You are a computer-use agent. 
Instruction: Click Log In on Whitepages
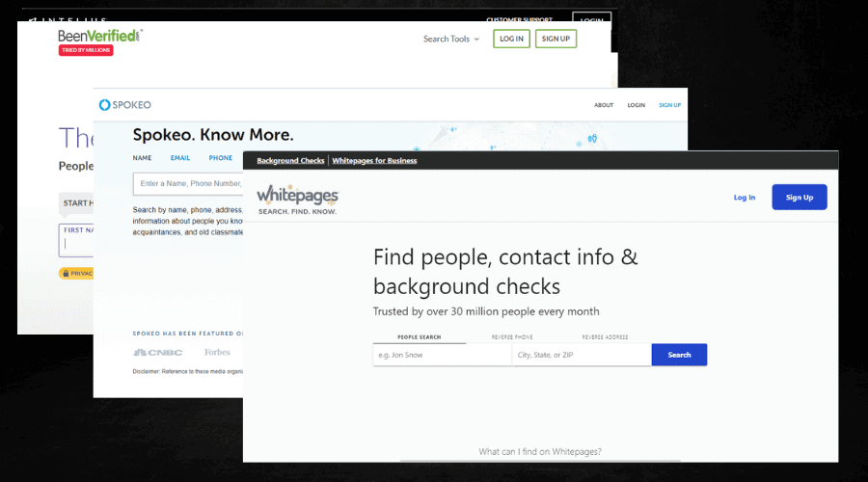tap(744, 198)
